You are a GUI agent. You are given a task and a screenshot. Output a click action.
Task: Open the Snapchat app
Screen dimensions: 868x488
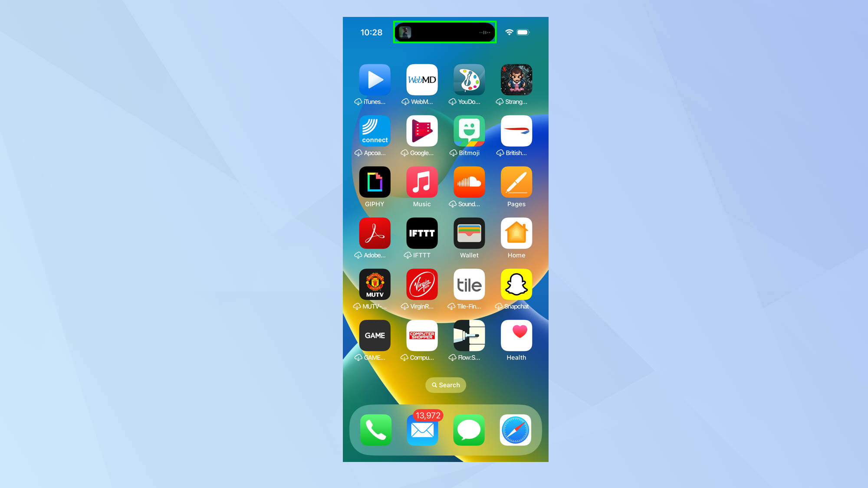point(515,284)
